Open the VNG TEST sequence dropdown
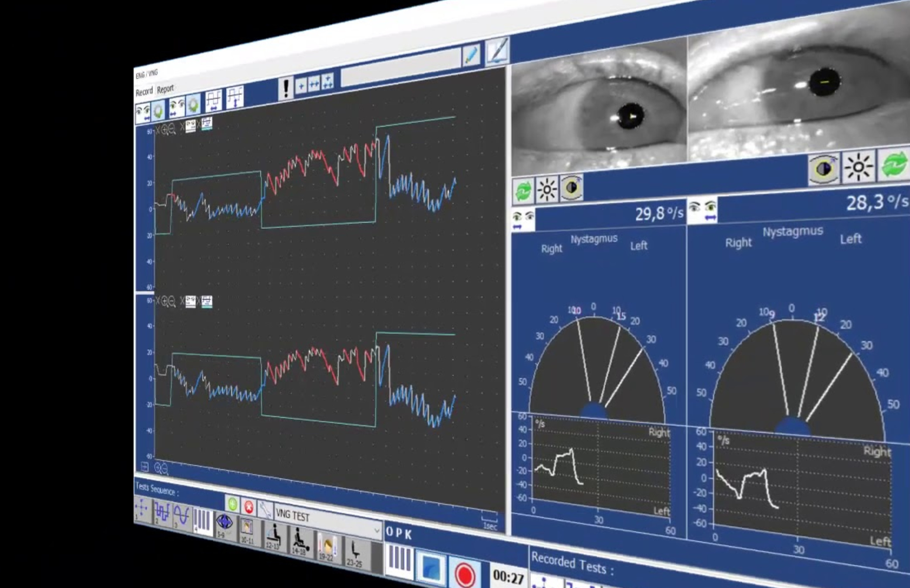 tap(328, 522)
